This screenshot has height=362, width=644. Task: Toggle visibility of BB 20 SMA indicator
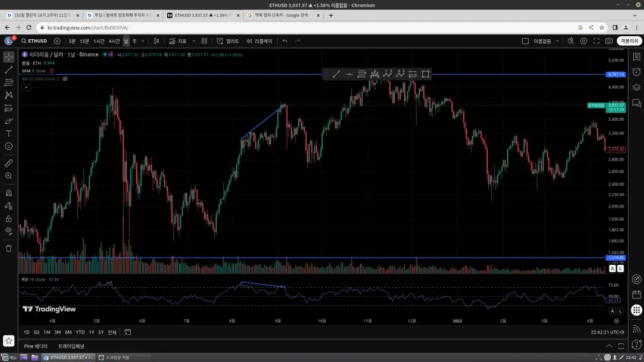tap(65, 79)
